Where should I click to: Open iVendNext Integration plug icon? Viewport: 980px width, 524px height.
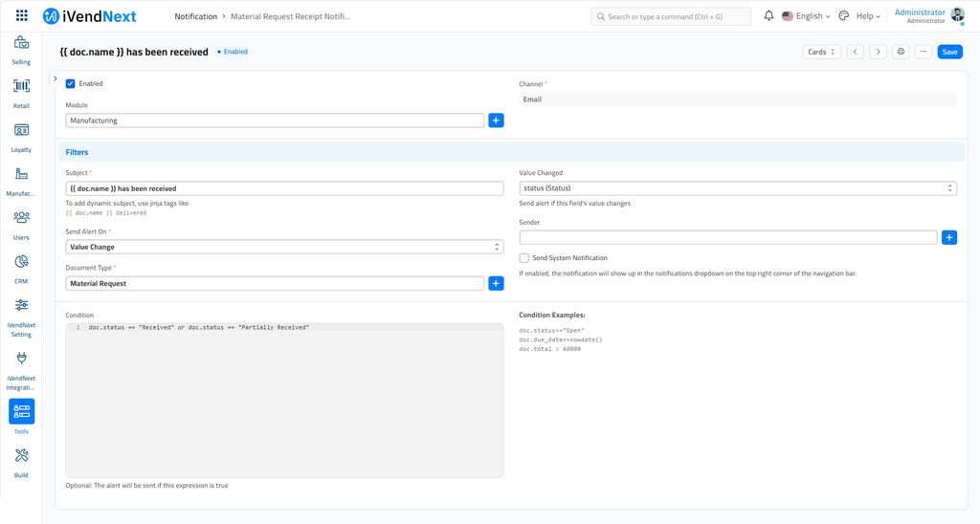coord(21,358)
